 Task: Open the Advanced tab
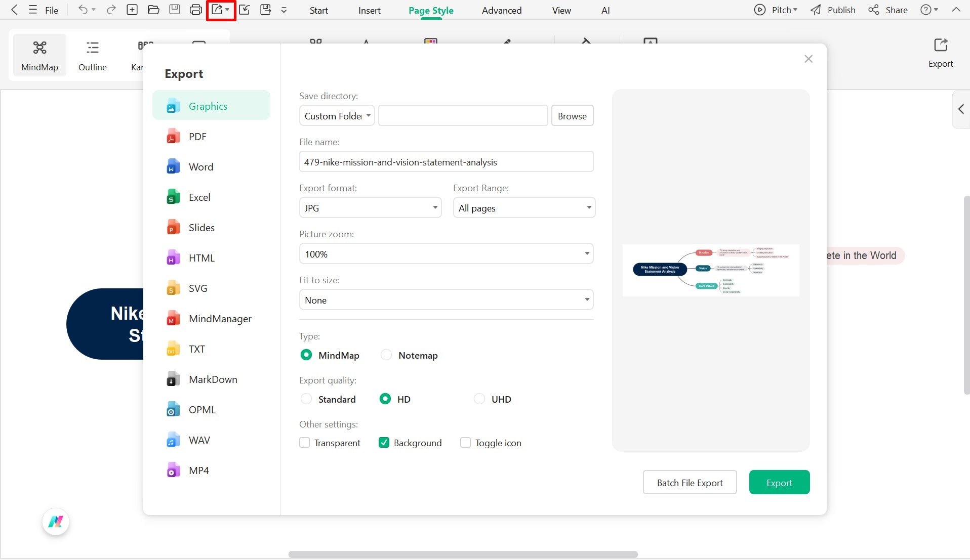[502, 10]
